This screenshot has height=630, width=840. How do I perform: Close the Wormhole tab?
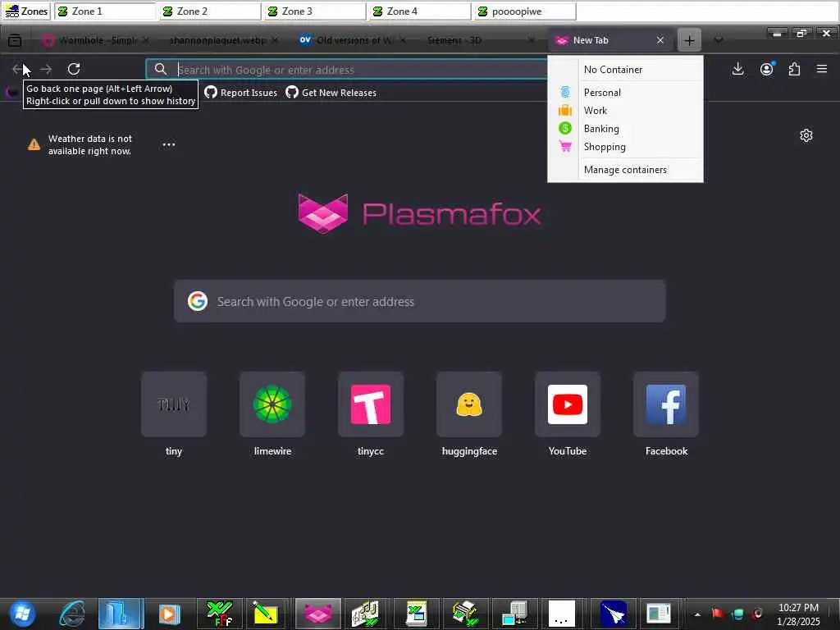pyautogui.click(x=146, y=40)
